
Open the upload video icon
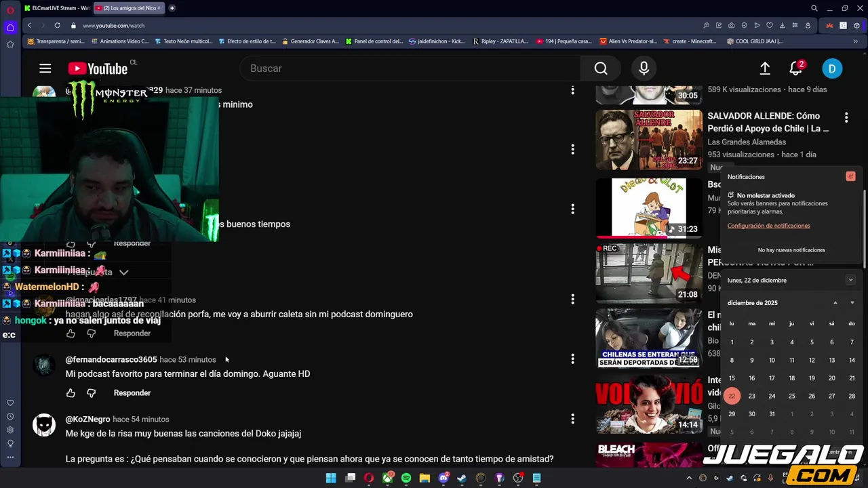(x=765, y=68)
